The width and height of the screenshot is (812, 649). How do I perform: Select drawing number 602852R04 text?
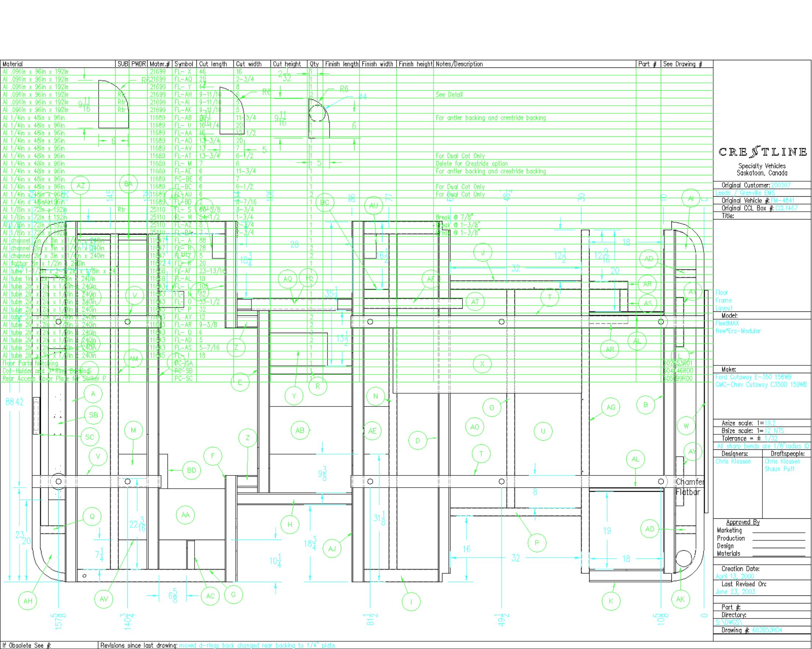pos(768,630)
